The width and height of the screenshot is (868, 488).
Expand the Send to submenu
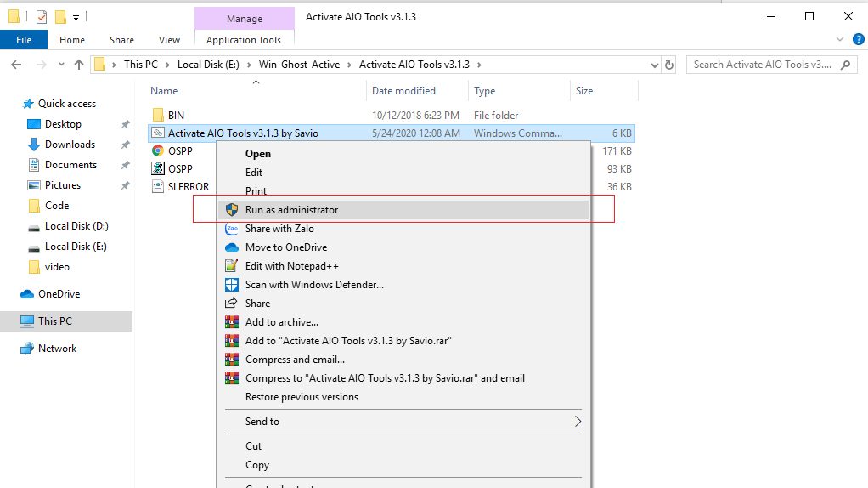577,422
